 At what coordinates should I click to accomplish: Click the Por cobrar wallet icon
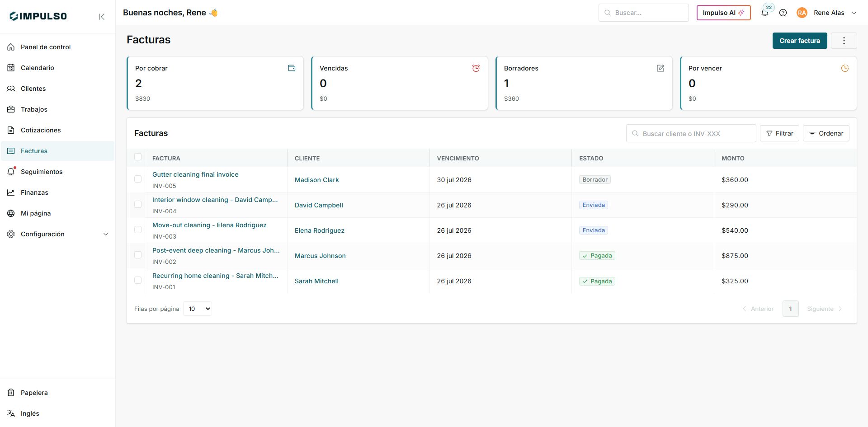[x=292, y=68]
